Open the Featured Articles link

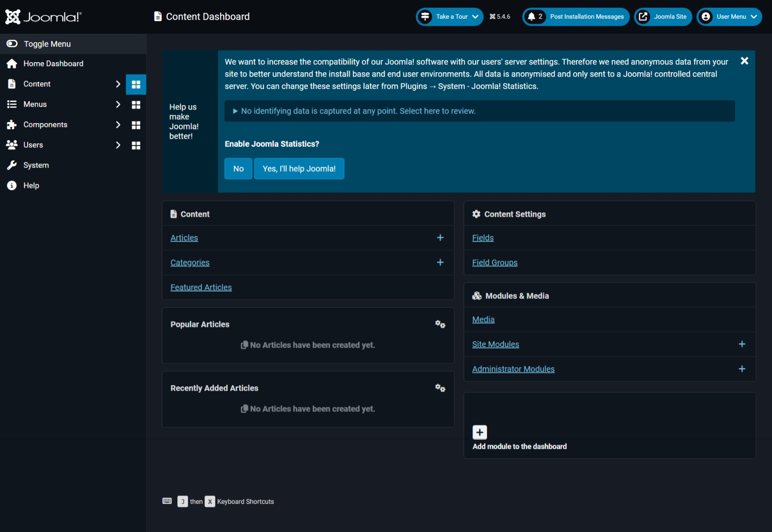(x=201, y=287)
